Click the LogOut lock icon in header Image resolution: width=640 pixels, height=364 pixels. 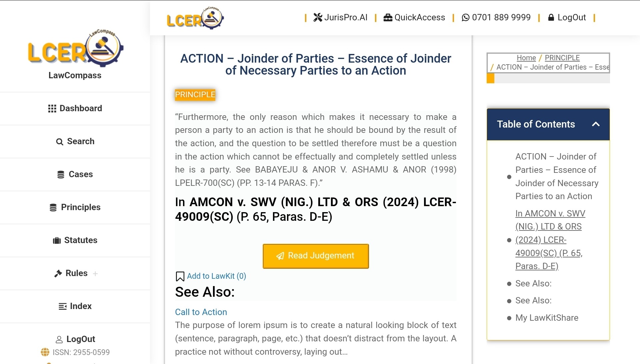pos(551,17)
